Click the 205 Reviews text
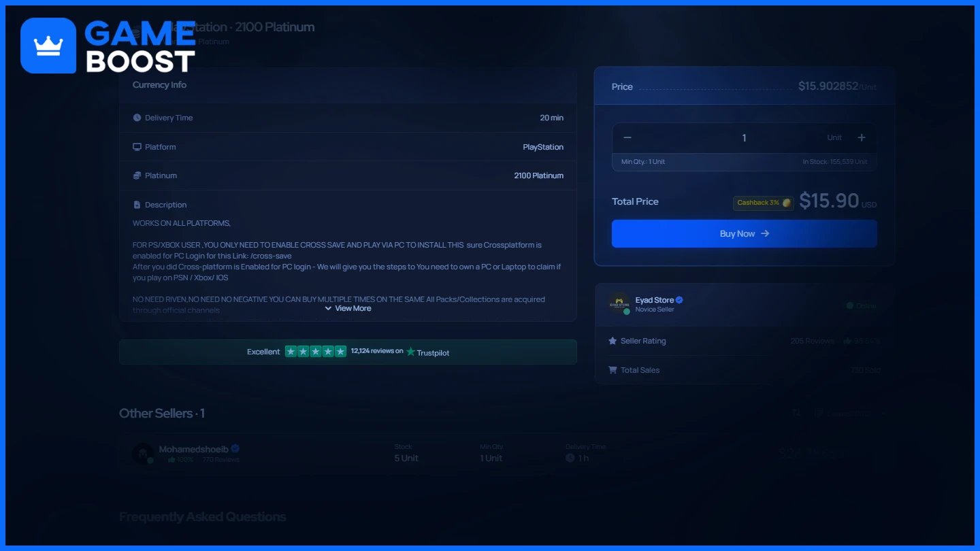Screen dimensions: 980x551 pos(812,341)
